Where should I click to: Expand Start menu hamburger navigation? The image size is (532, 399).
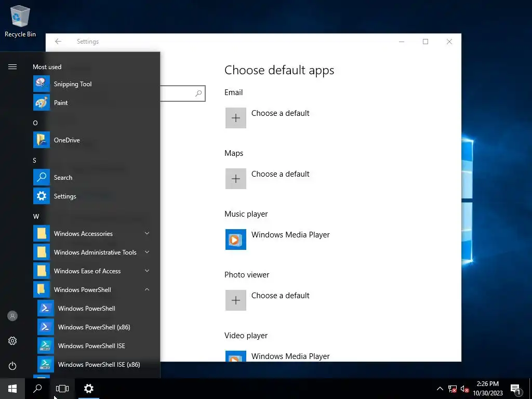(12, 66)
